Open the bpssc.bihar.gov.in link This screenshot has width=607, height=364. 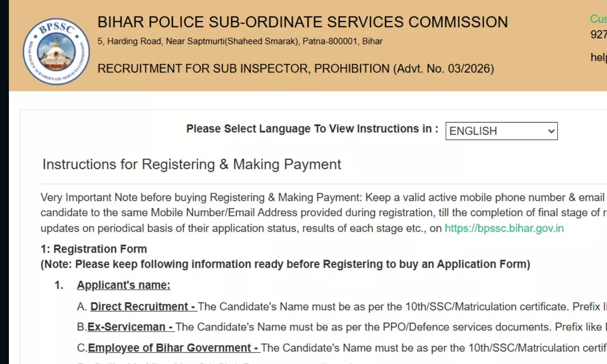pyautogui.click(x=504, y=229)
